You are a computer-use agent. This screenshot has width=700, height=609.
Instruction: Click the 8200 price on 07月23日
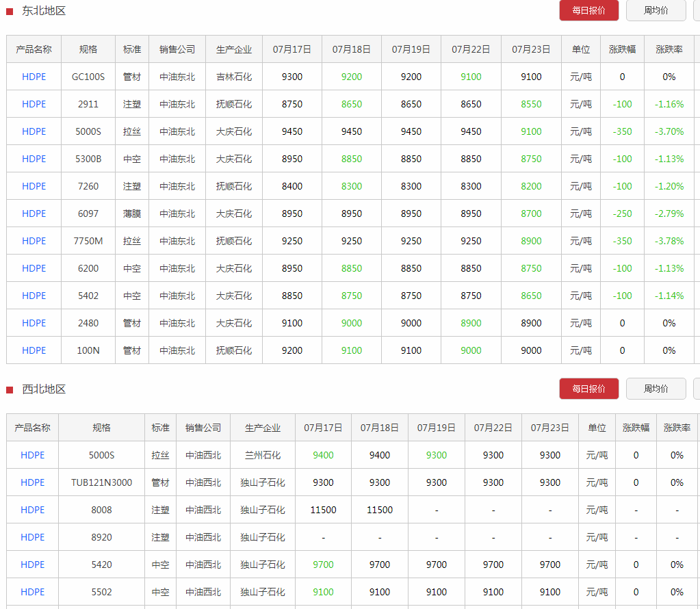click(531, 186)
